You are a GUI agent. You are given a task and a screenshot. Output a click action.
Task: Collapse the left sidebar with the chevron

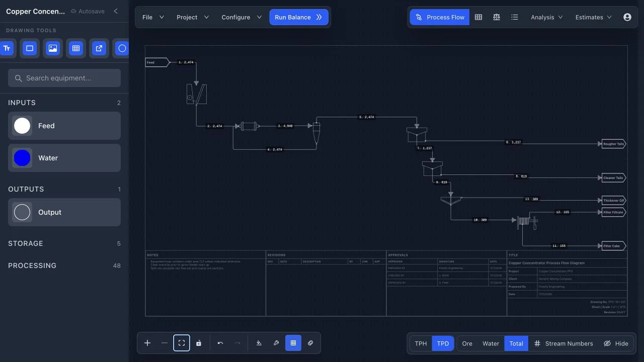116,11
